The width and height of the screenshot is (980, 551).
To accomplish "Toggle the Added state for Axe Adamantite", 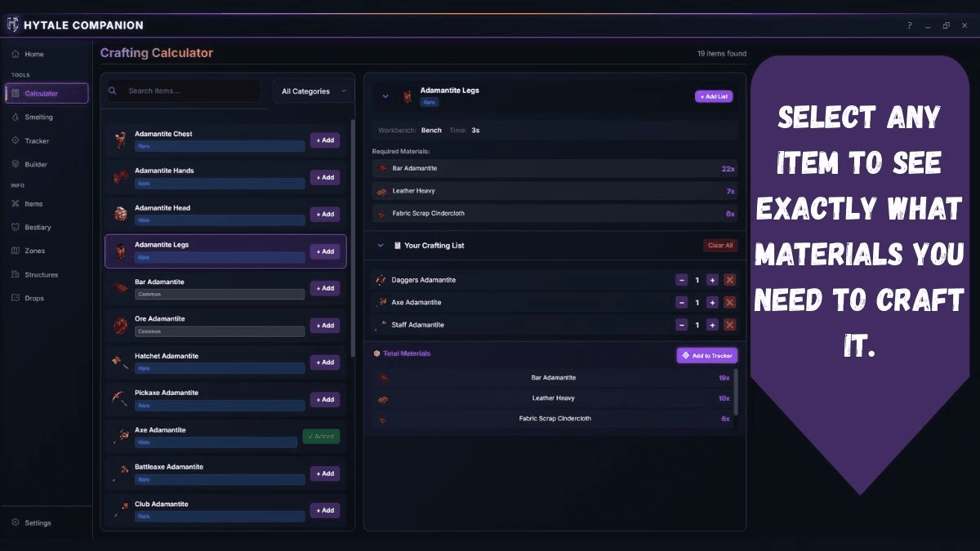I will pyautogui.click(x=321, y=437).
